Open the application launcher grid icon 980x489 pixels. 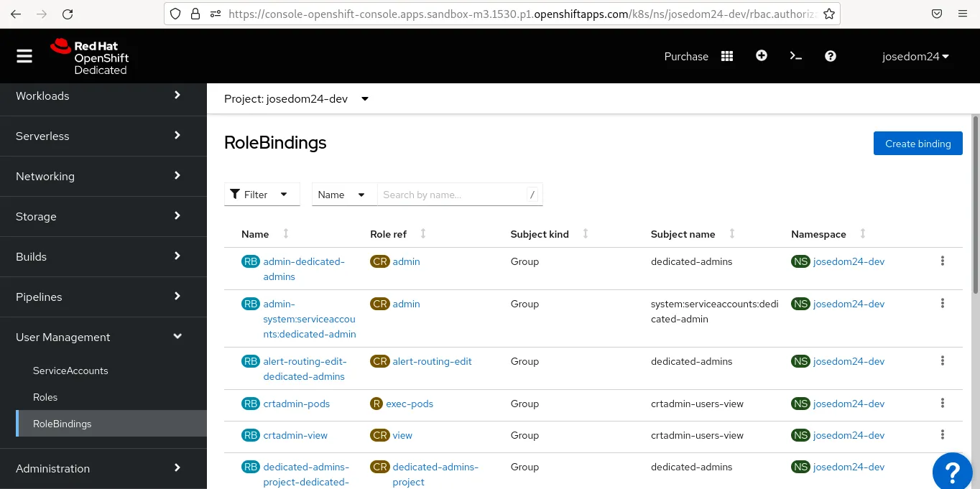click(x=727, y=56)
